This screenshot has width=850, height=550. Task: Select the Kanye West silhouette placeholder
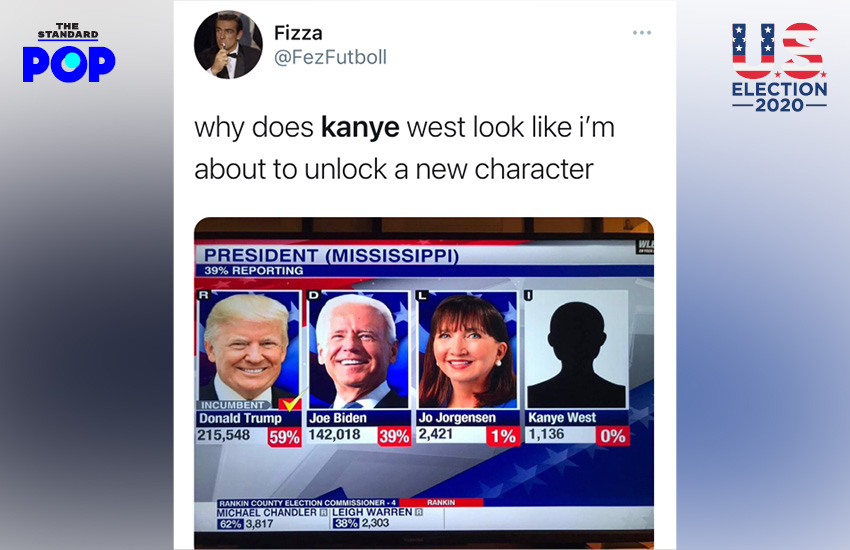coord(576,350)
